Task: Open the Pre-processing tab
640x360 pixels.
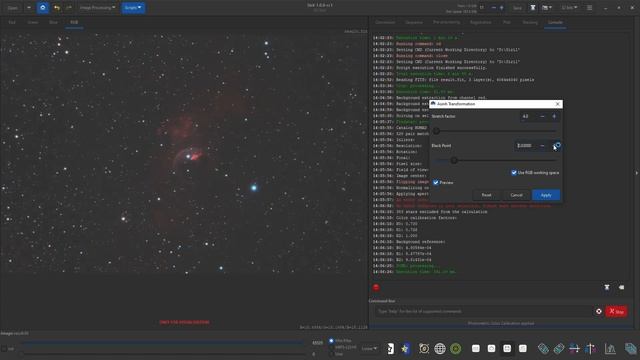Action: coord(447,22)
